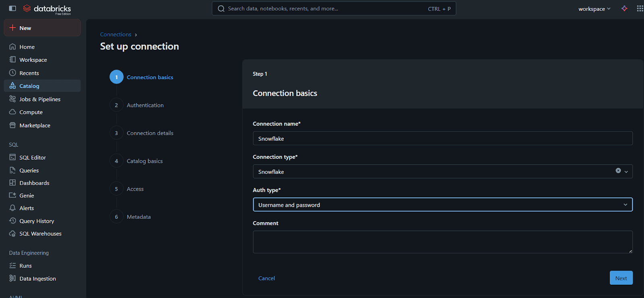Select the 'SQL Editor' label
Image resolution: width=644 pixels, height=298 pixels.
pos(33,158)
